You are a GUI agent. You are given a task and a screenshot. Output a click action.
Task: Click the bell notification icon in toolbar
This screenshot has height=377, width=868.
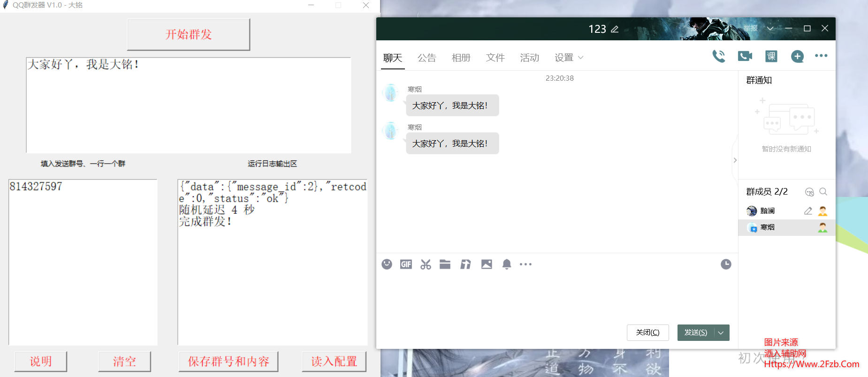coord(507,264)
